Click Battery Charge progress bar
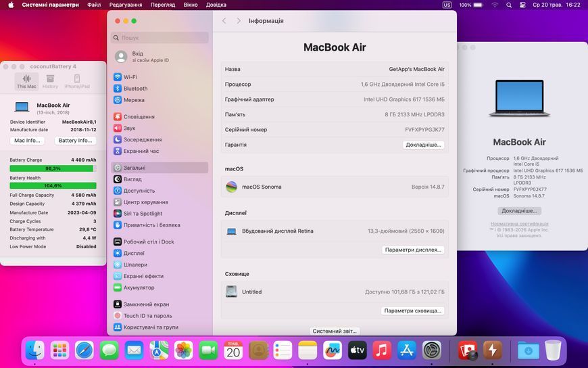588x368 pixels. [x=53, y=168]
